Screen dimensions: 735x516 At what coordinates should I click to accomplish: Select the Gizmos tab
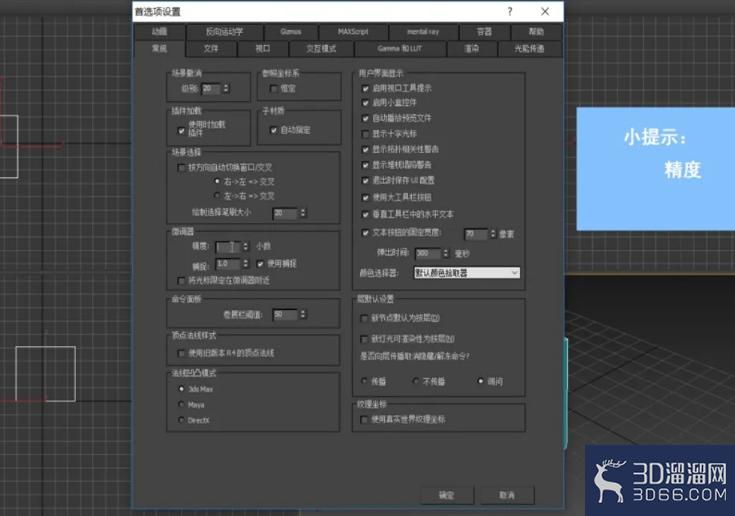point(291,32)
